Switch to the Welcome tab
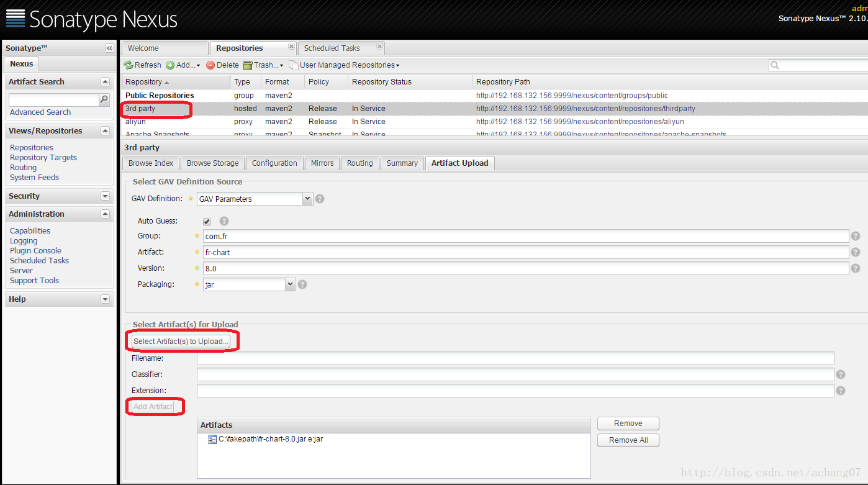 (165, 48)
